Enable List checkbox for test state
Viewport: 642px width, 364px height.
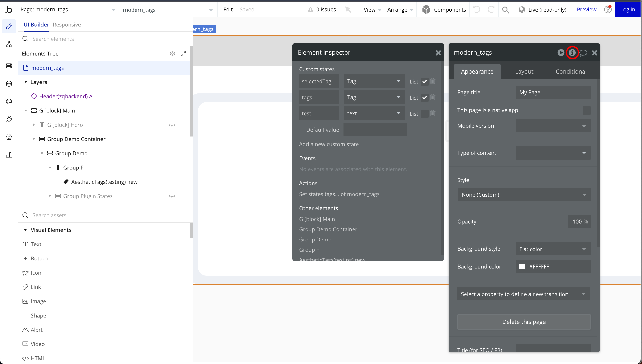click(x=424, y=113)
